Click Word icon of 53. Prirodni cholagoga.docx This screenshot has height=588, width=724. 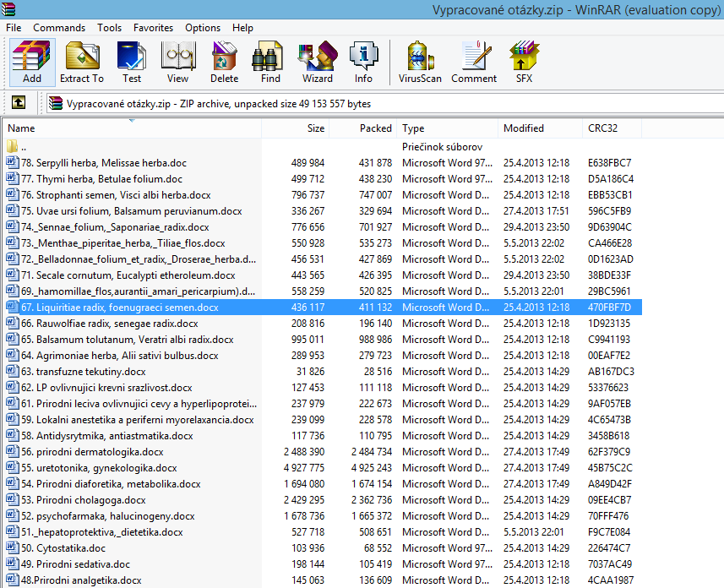pyautogui.click(x=13, y=500)
